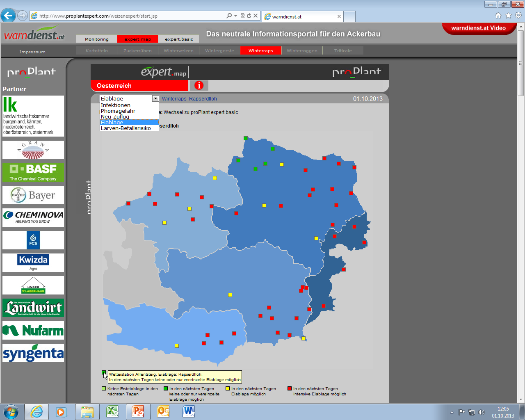Choose Phomagefahr from the dropdown list
Viewport: 525px width, 420px height.
[x=129, y=111]
